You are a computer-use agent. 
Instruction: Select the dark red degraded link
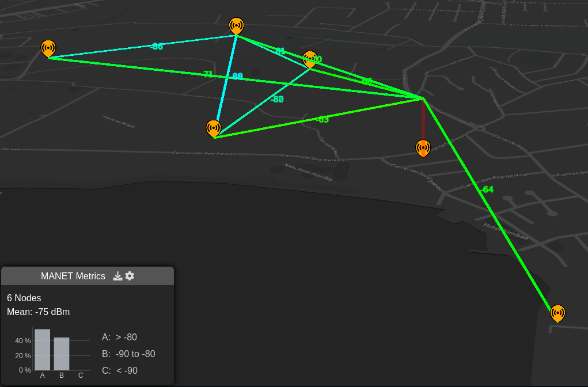(423, 121)
